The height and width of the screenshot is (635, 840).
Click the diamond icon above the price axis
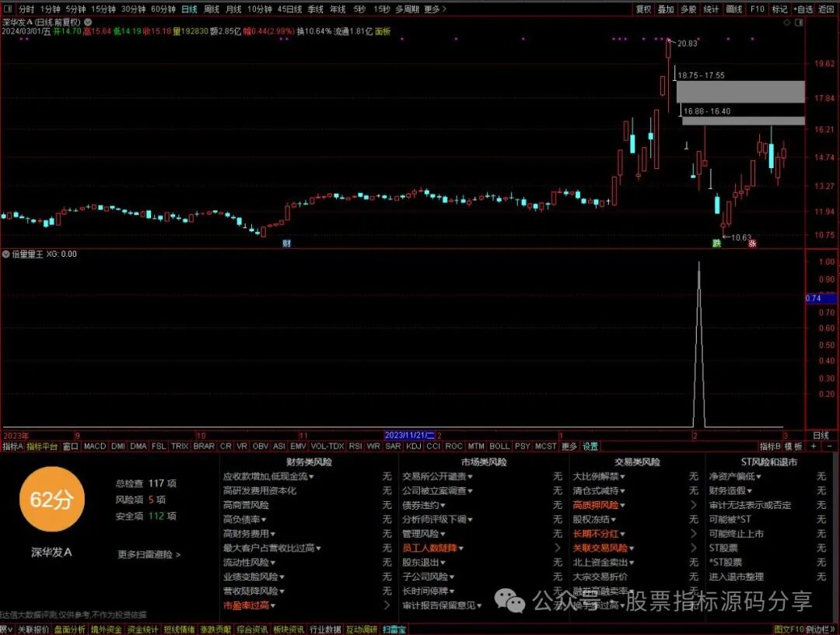point(787,23)
